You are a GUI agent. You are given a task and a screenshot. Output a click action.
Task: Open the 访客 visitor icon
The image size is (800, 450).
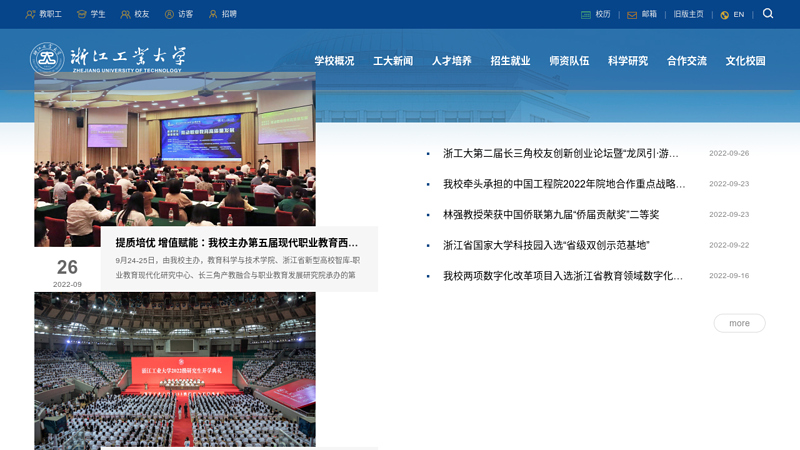pos(169,14)
